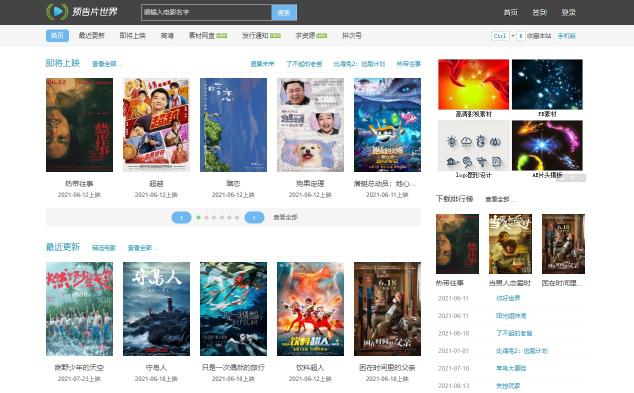The image size is (634, 393).
Task: Click the 饮料超人 title text
Action: (x=310, y=368)
